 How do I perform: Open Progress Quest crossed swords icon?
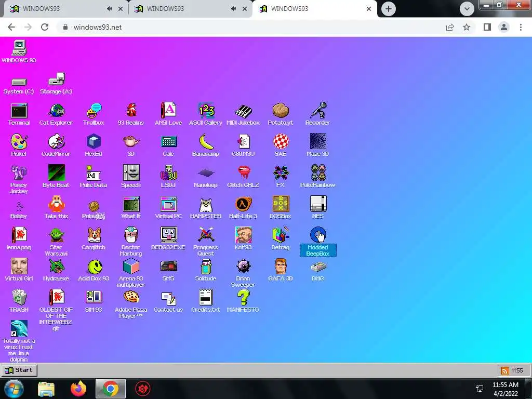pos(206,235)
